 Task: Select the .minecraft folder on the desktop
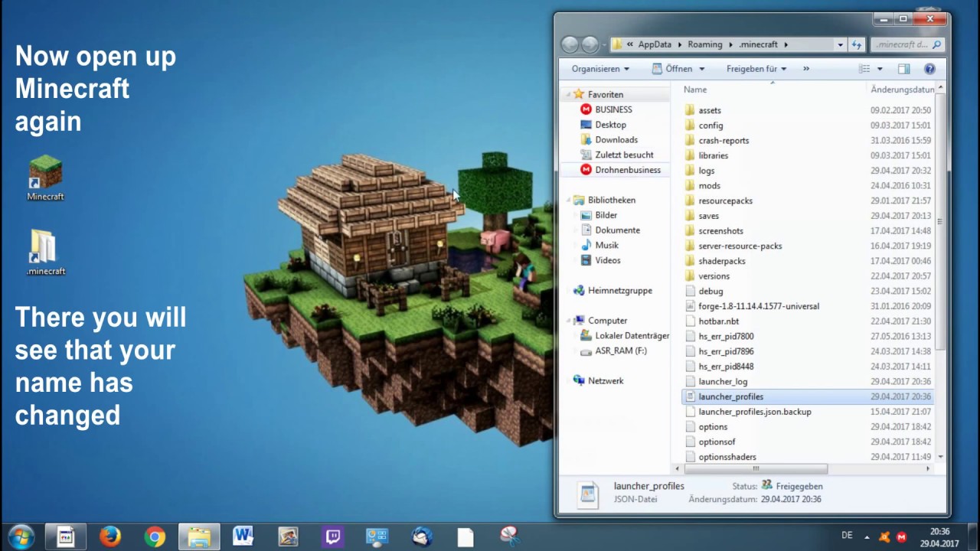(45, 253)
